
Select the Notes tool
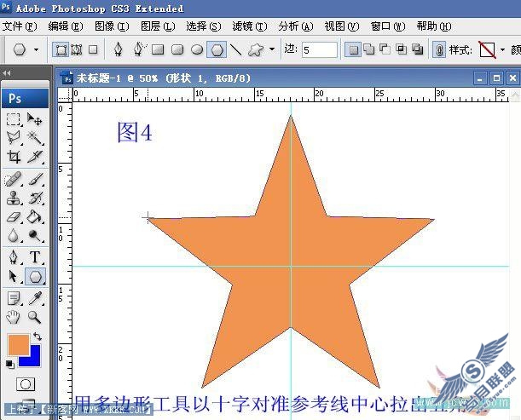click(14, 298)
